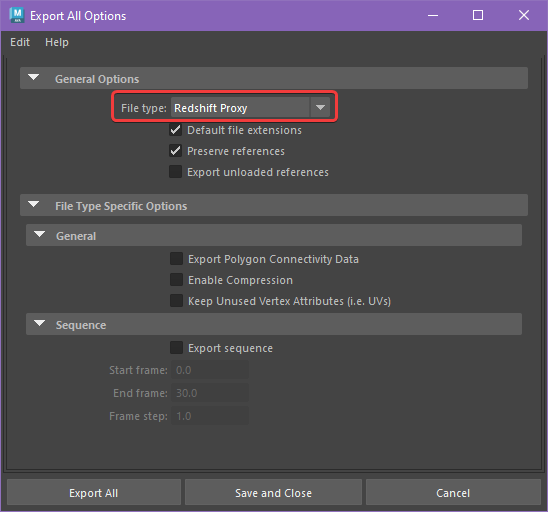Image resolution: width=548 pixels, height=512 pixels.
Task: Select the Redshift Proxy file type combo box
Action: pos(250,107)
